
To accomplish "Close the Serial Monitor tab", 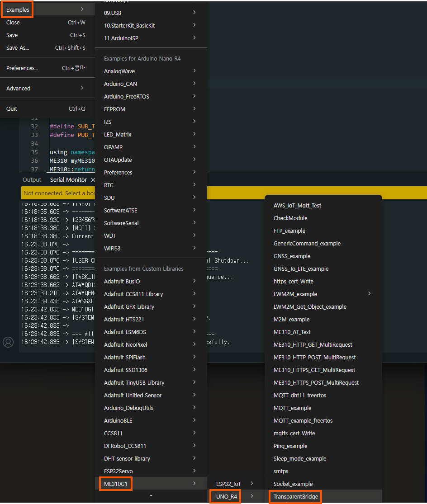I will pos(93,180).
